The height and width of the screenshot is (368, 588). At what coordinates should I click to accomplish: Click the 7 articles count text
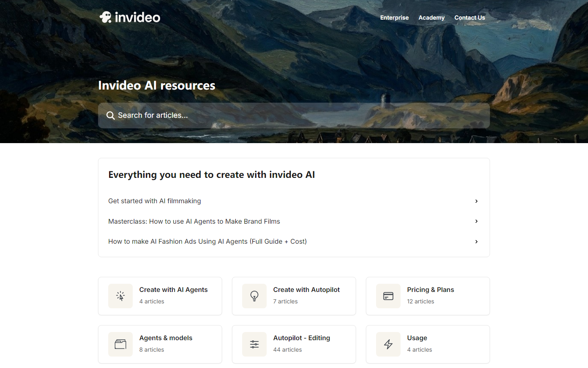(285, 301)
